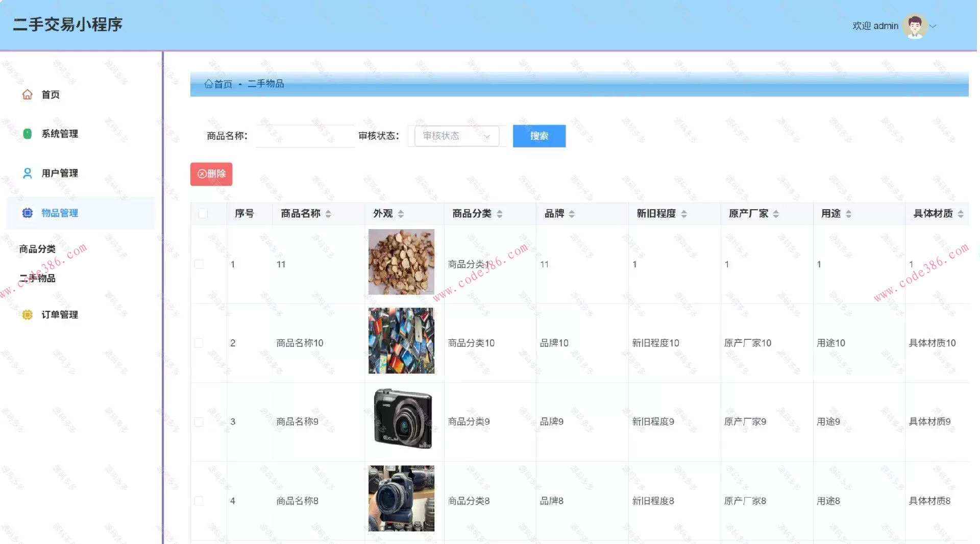Expand the admin account menu via the chevron
980x544 pixels.
click(x=934, y=26)
